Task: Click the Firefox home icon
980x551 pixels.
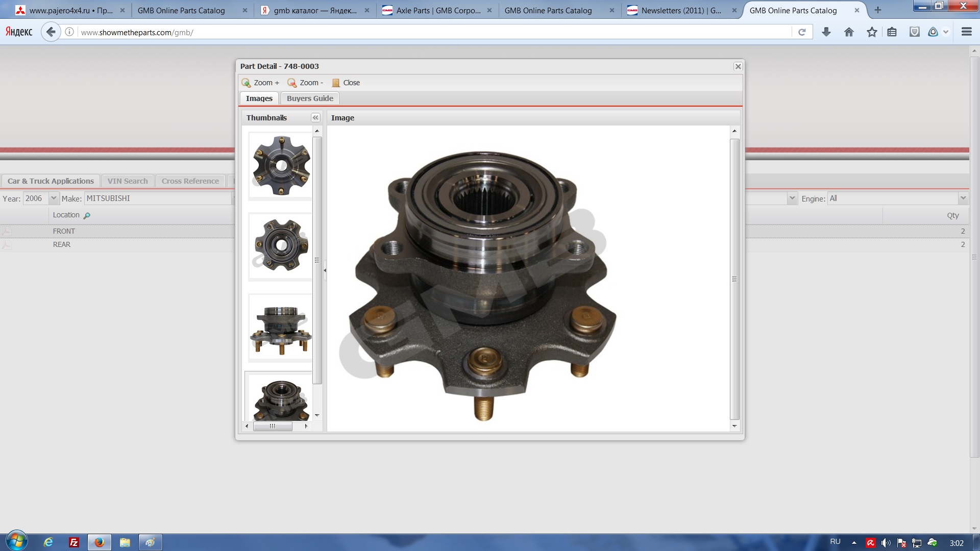Action: pos(849,32)
